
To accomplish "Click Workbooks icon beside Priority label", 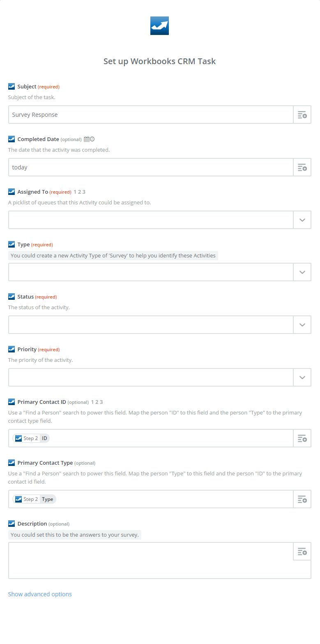I will tap(12, 350).
